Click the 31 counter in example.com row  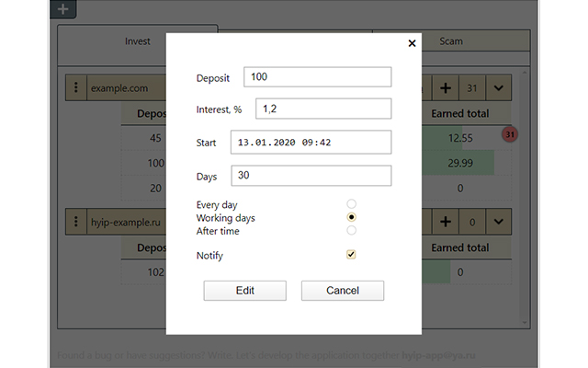click(x=472, y=88)
